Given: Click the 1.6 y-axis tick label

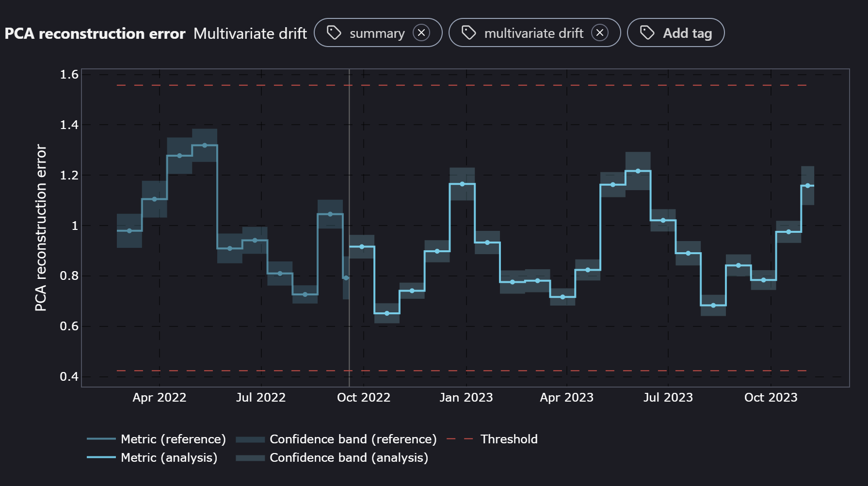Looking at the screenshot, I should pyautogui.click(x=69, y=75).
